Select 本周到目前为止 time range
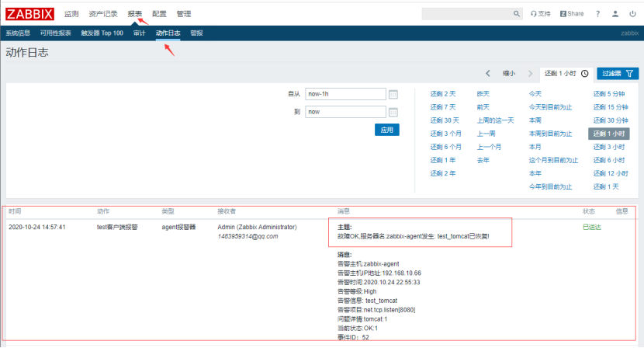This screenshot has width=644, height=348. pyautogui.click(x=550, y=134)
